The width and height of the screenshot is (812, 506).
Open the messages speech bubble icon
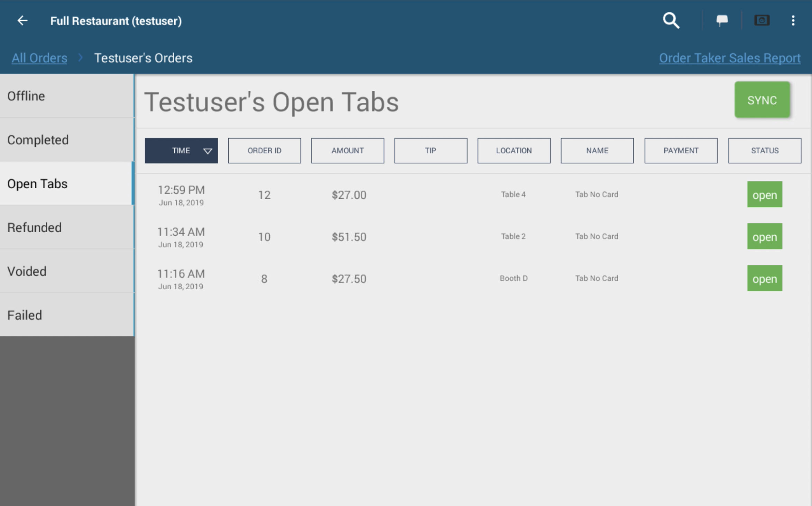(x=722, y=20)
